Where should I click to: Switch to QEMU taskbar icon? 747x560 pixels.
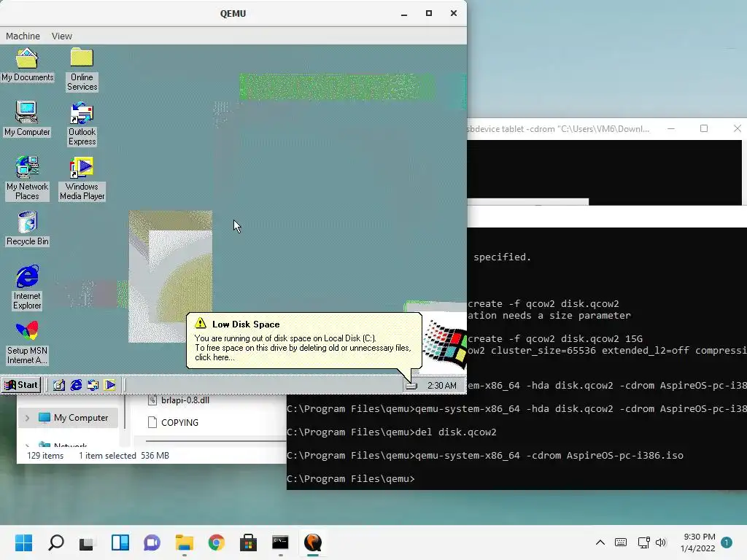[x=312, y=542]
